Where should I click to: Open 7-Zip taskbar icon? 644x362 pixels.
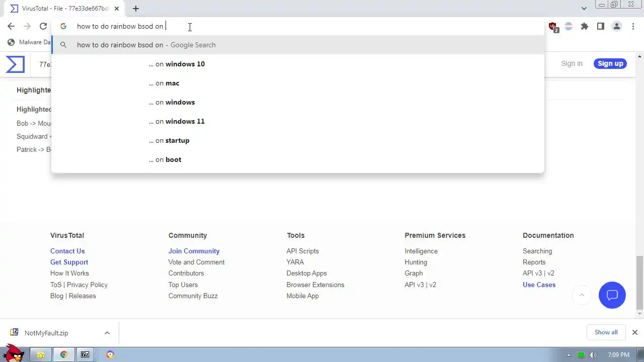[85, 354]
